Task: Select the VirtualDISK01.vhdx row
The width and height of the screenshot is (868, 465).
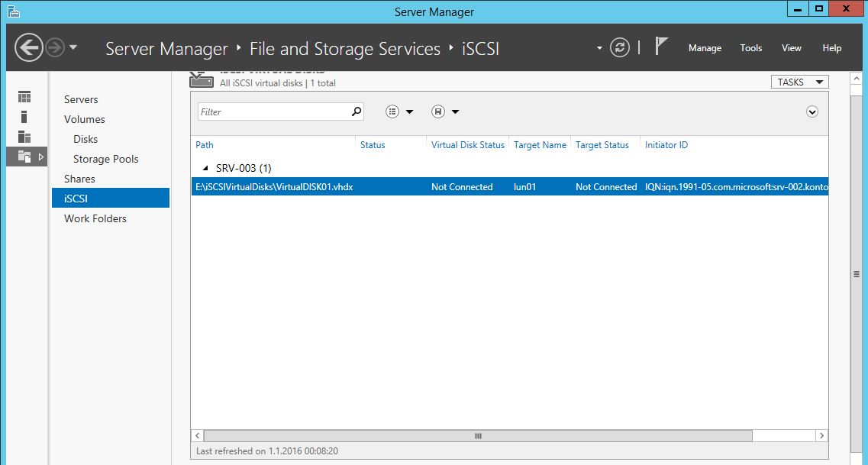Action: (510, 186)
